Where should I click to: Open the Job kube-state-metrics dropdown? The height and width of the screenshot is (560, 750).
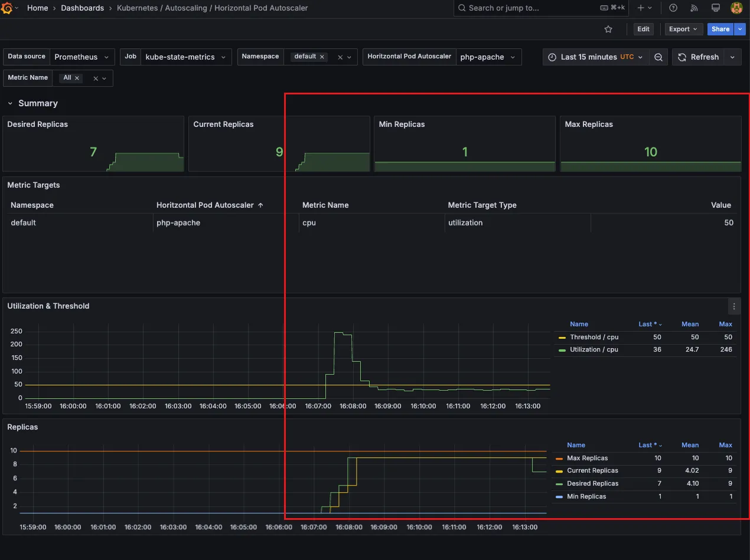point(187,57)
